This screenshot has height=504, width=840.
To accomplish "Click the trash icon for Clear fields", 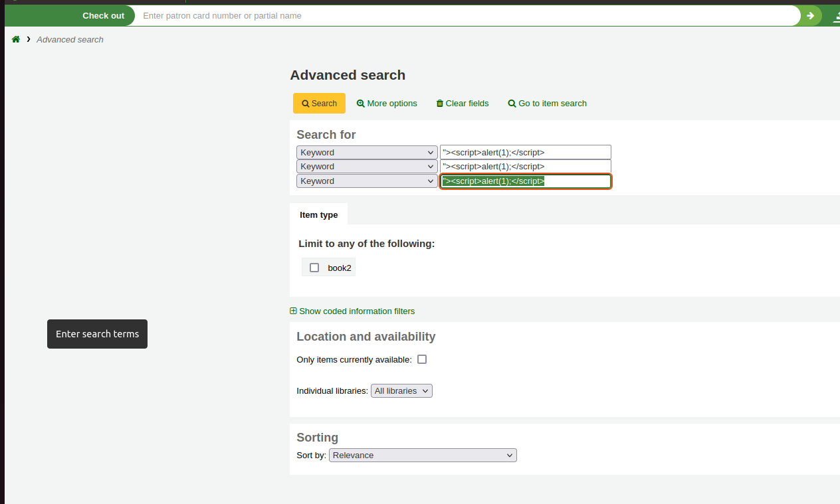I will tap(439, 104).
